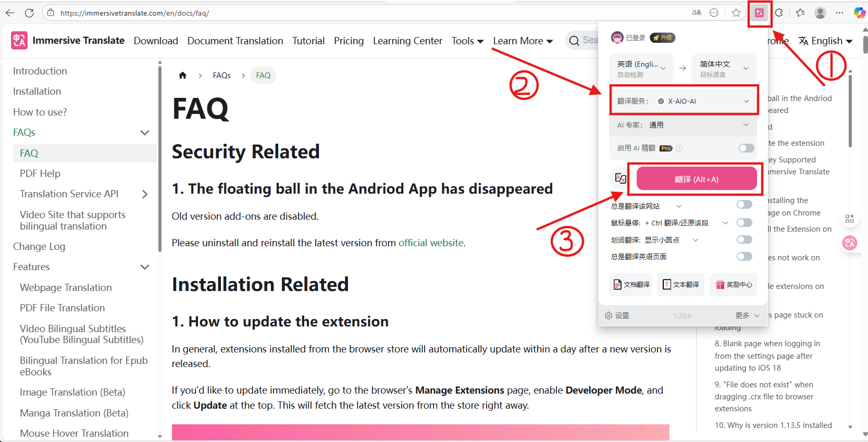Open 奖励中心 reward center
The width and height of the screenshot is (868, 442).
[734, 284]
